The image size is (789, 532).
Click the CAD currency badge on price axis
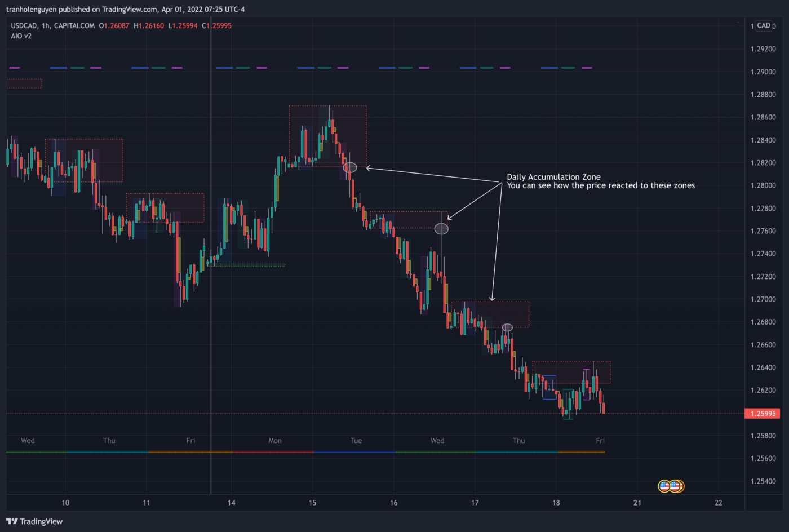(x=764, y=25)
